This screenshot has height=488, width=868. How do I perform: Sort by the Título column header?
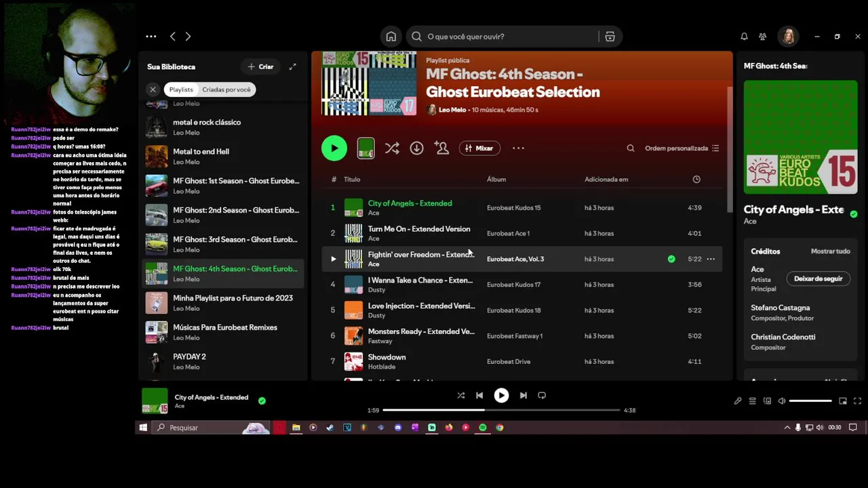point(352,180)
